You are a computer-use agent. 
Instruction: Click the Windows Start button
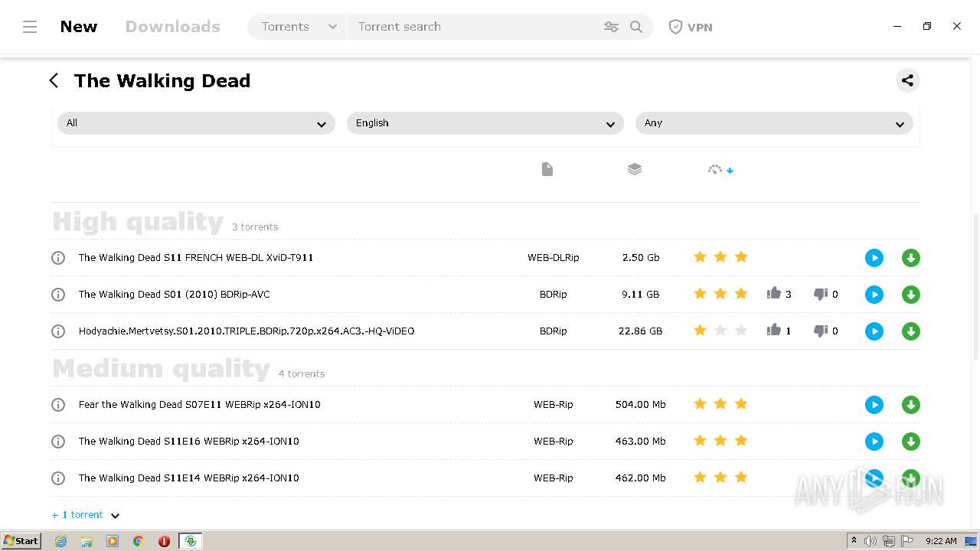pos(21,541)
